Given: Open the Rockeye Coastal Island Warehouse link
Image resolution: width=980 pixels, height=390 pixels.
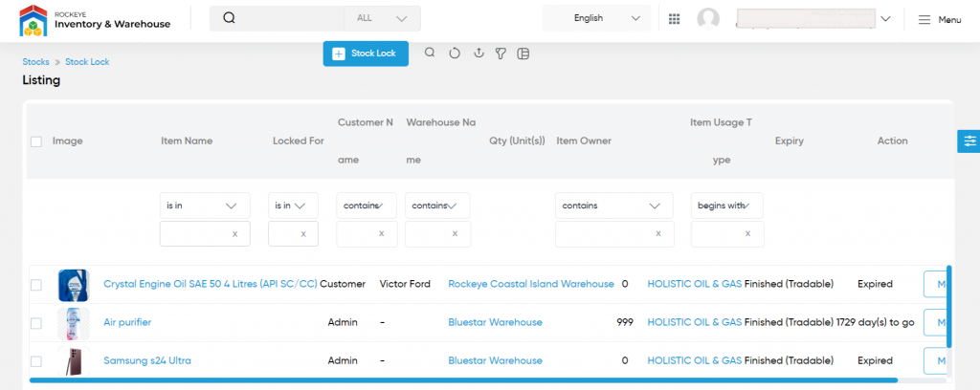Looking at the screenshot, I should (531, 284).
